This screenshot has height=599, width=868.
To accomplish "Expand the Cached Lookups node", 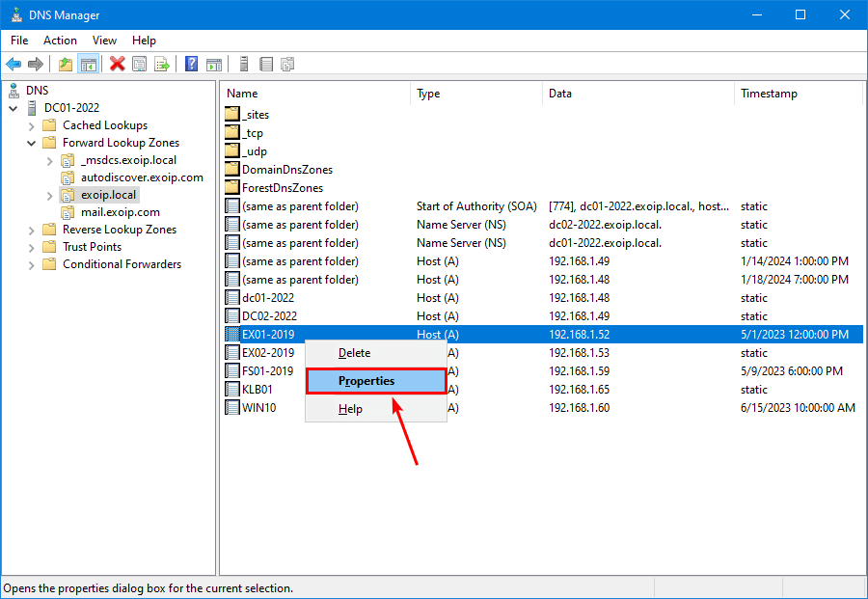I will pos(32,125).
